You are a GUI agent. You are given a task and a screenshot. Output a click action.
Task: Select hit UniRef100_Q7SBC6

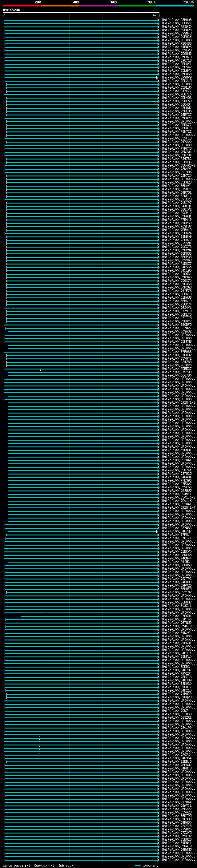pos(177,189)
